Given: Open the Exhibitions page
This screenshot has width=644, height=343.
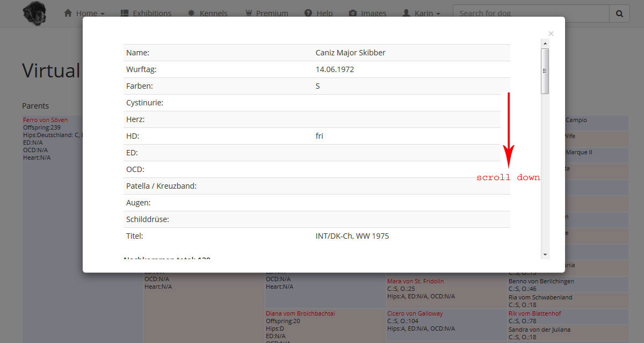Looking at the screenshot, I should click(146, 13).
